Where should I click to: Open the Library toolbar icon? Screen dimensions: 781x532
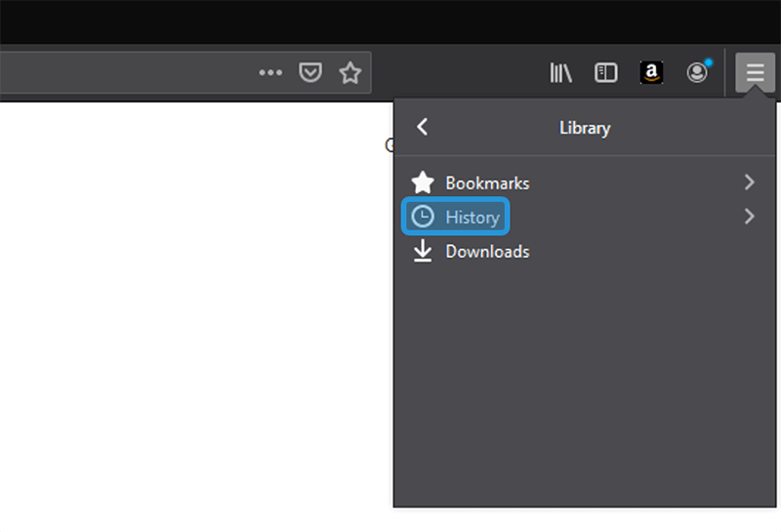tap(560, 73)
